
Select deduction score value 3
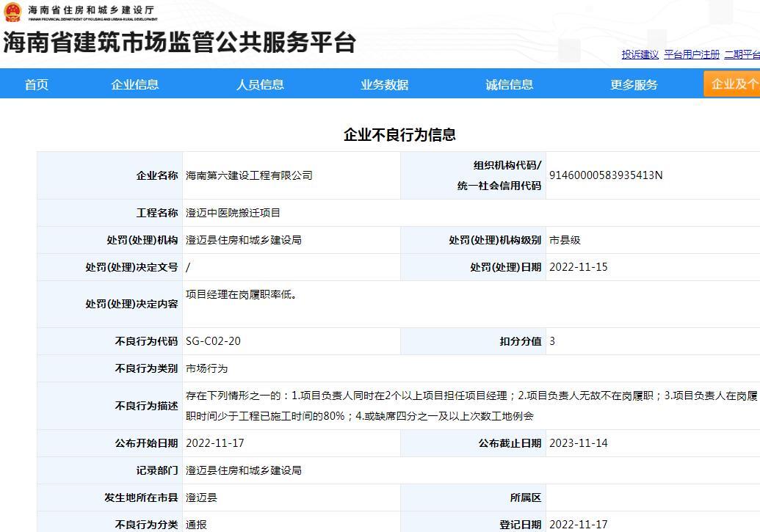click(x=552, y=341)
